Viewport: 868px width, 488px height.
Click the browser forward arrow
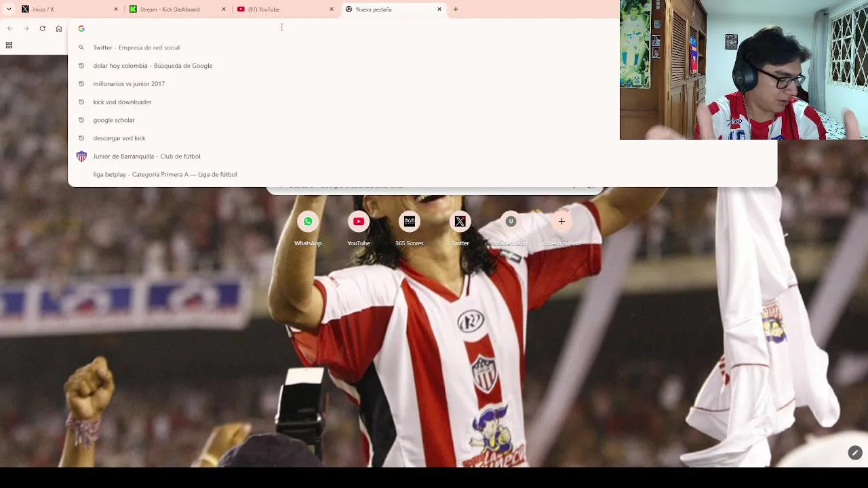[x=26, y=28]
